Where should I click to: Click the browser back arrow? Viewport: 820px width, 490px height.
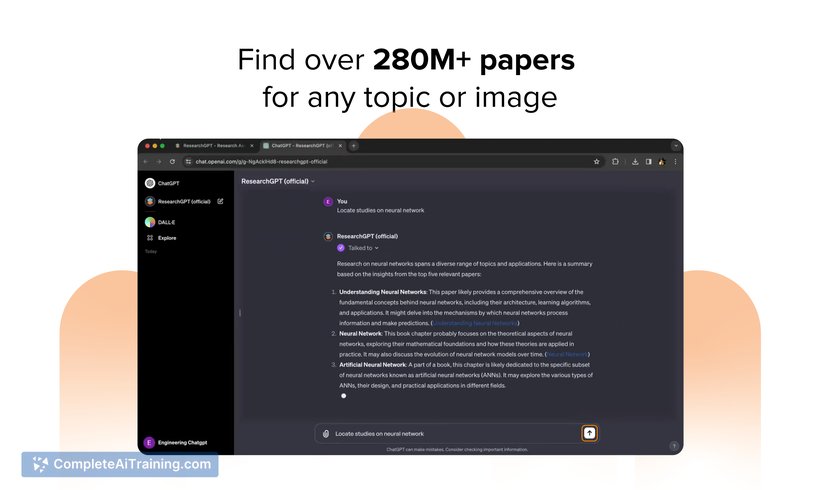(146, 162)
